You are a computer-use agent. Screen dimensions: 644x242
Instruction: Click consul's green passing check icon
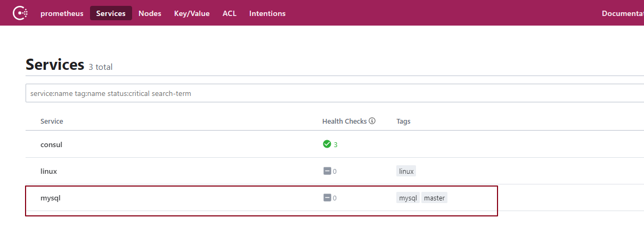[327, 144]
